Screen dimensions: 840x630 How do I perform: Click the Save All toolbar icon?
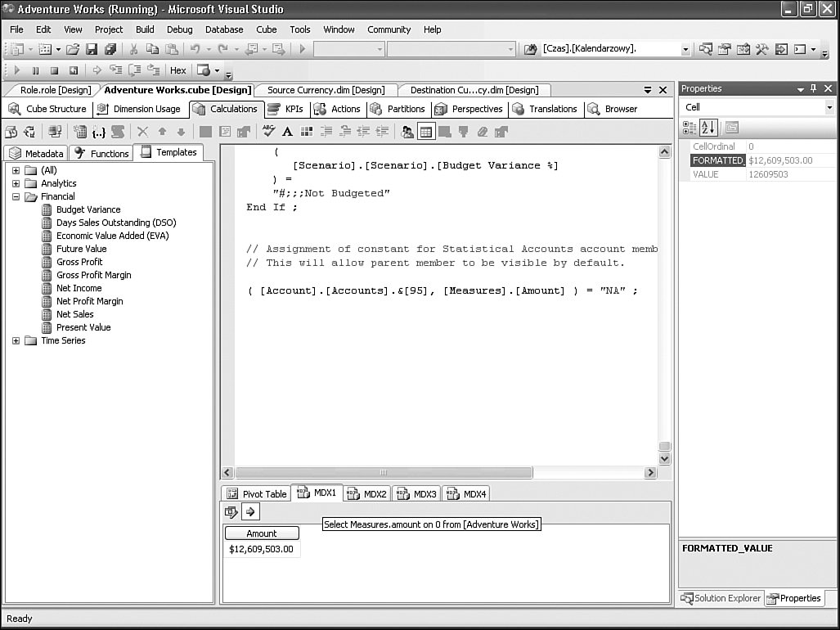tap(110, 49)
